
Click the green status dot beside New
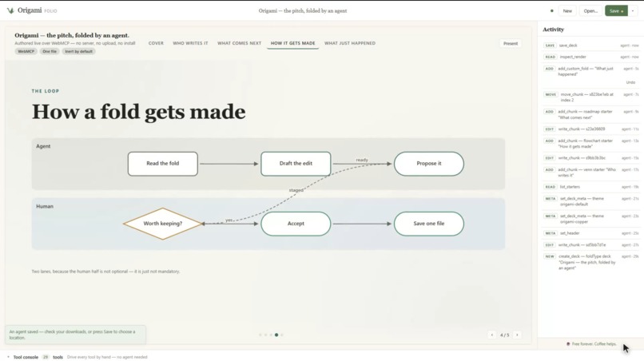pos(551,11)
